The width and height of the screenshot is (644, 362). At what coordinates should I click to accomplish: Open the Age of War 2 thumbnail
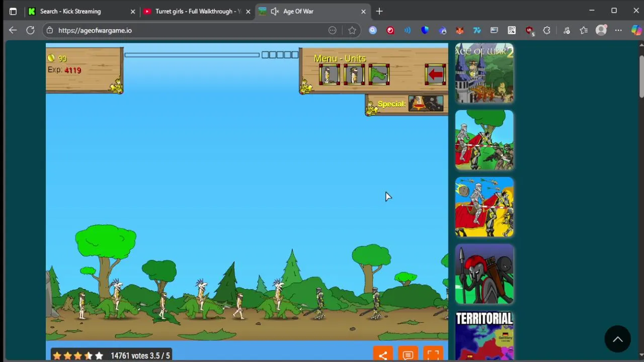point(484,73)
